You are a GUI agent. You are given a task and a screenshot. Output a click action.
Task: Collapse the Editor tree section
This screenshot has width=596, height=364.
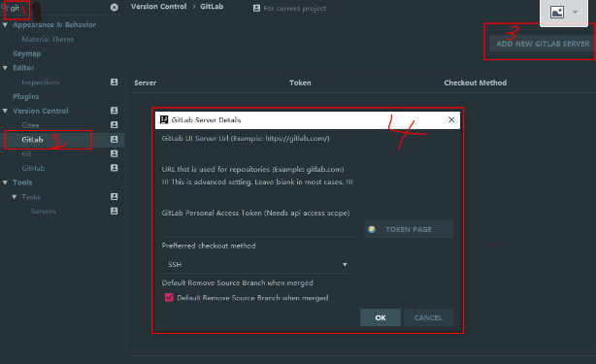click(5, 68)
